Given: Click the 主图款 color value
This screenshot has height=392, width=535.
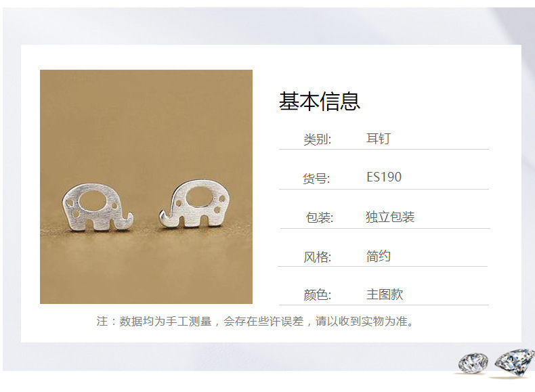Looking at the screenshot, I should click(385, 295).
